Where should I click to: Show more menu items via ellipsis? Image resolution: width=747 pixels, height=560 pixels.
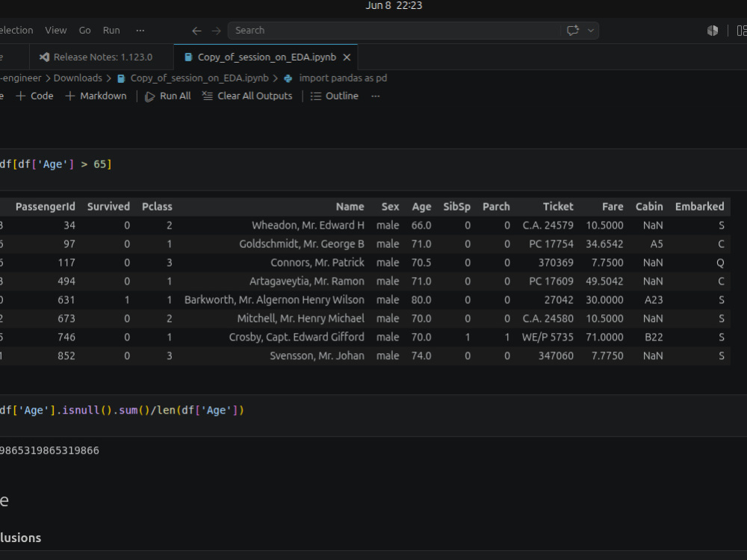point(140,30)
